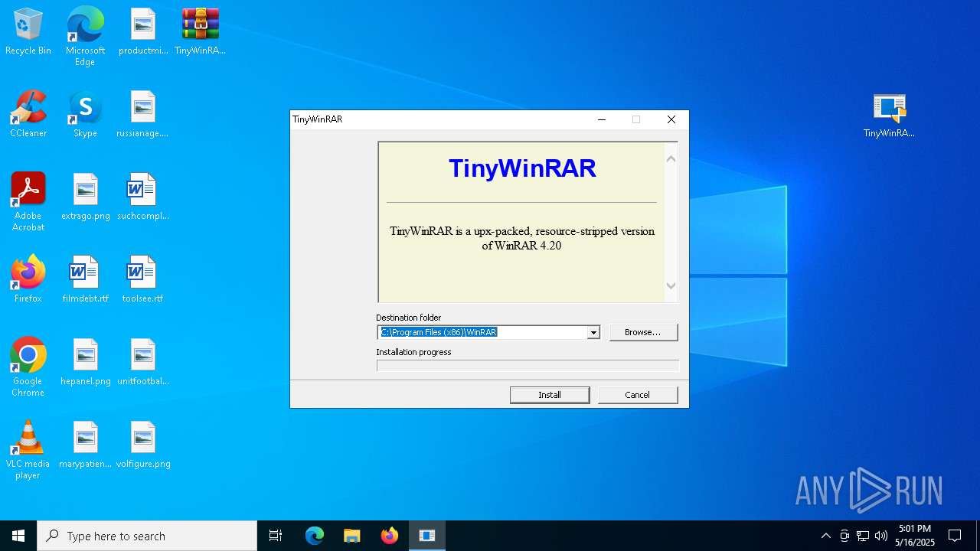Launch Edge from the taskbar
Screen dimensions: 980x551
[x=315, y=536]
